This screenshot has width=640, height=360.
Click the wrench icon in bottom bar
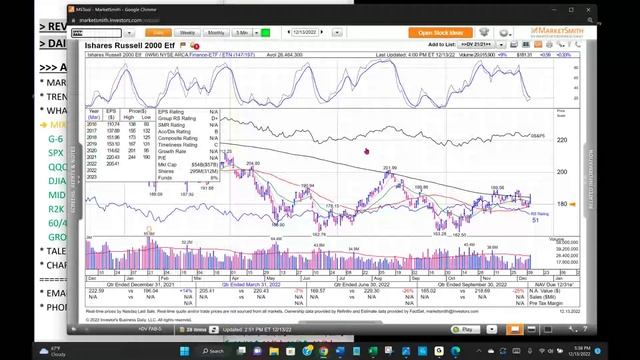(572, 329)
